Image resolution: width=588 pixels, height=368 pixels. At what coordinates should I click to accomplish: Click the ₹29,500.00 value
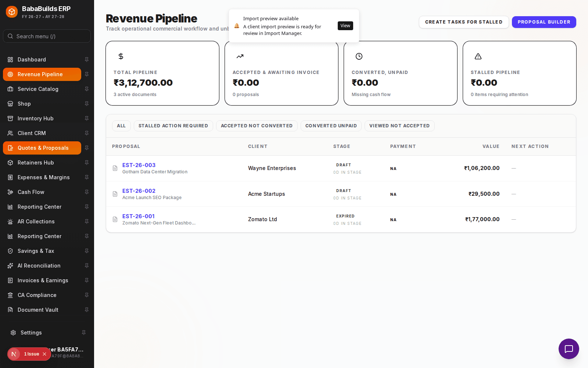(x=484, y=194)
